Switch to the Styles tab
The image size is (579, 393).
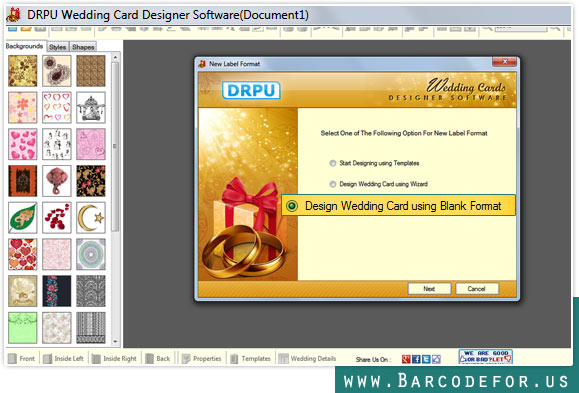pos(58,47)
